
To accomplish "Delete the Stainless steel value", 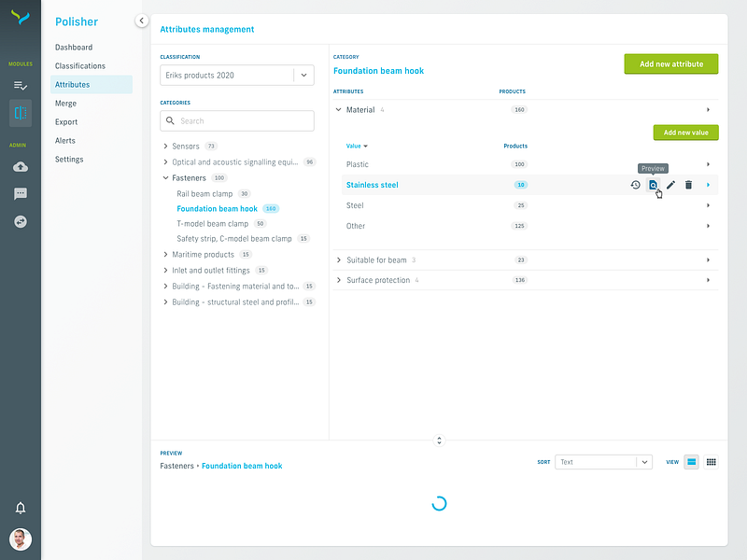I will (688, 185).
